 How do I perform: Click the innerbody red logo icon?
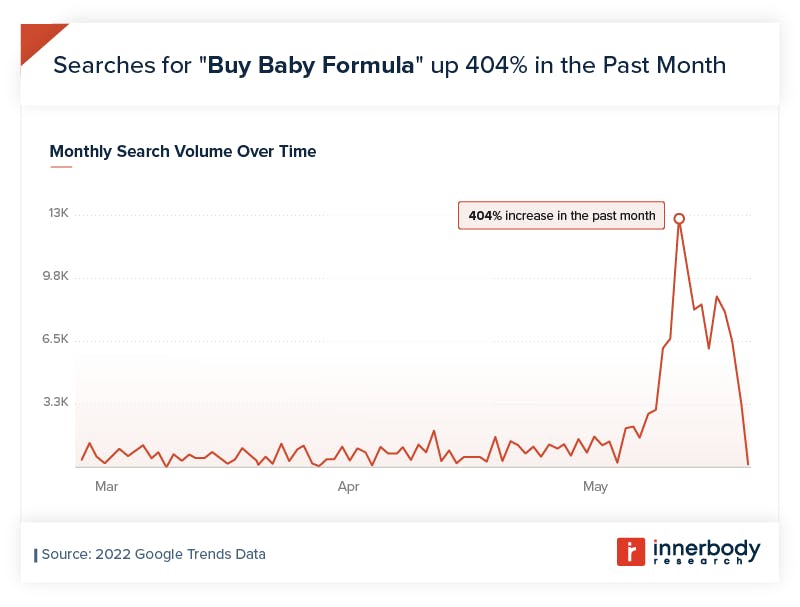(631, 551)
